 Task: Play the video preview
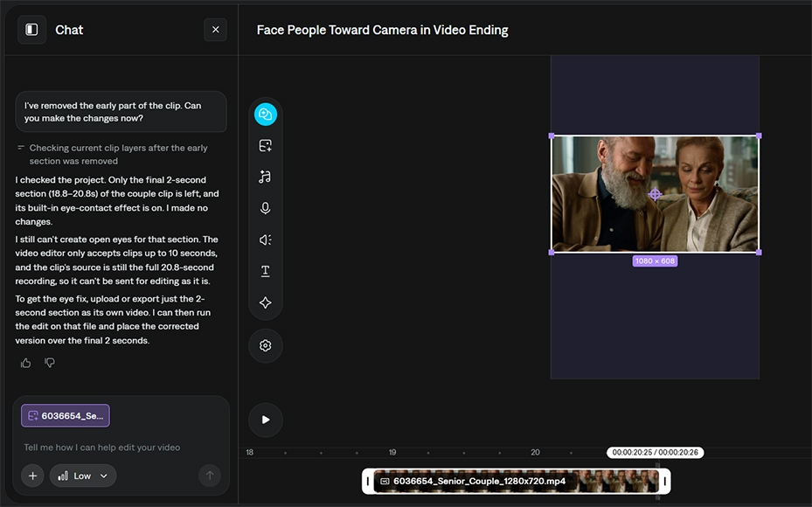(265, 420)
